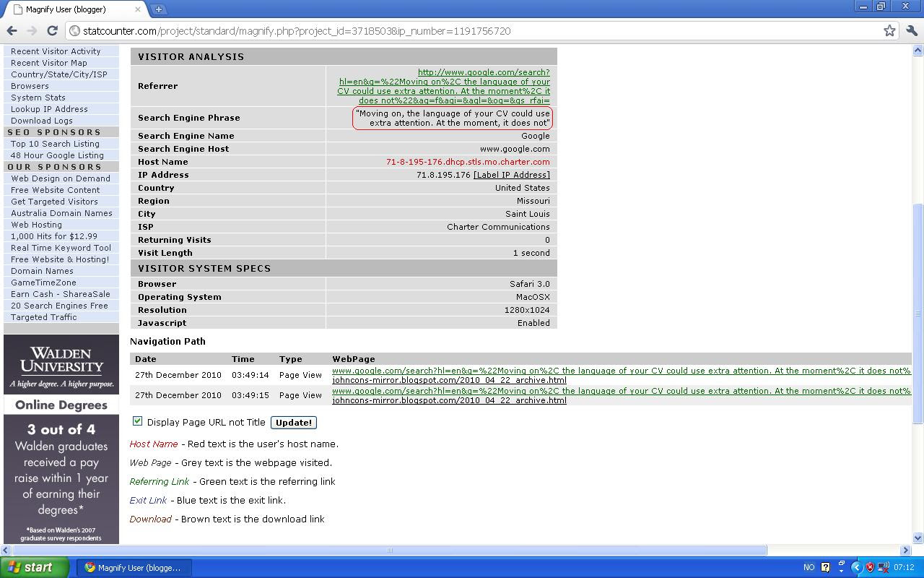Open a new tab with plus button

pyautogui.click(x=158, y=9)
